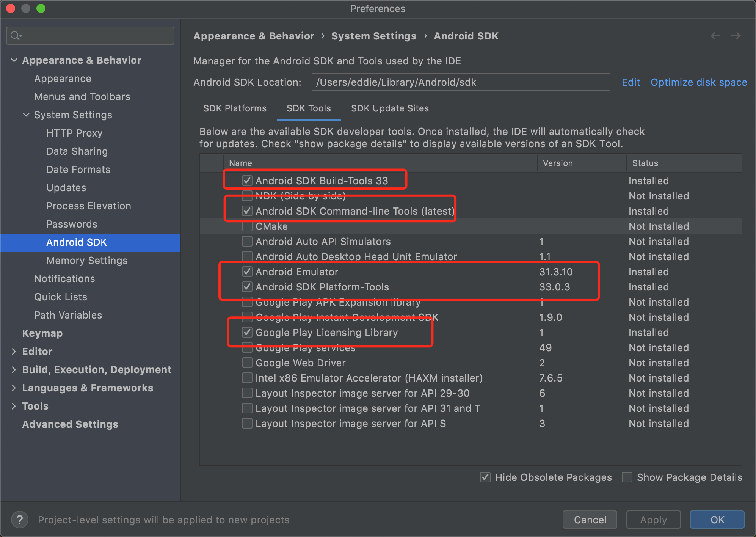The width and height of the screenshot is (756, 537).
Task: Open Notifications settings
Action: [64, 279]
